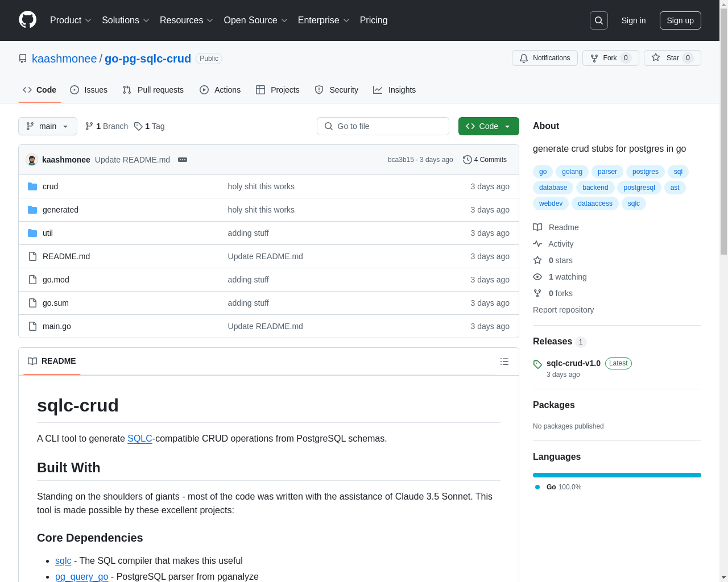Click the Readme book icon in About
The image size is (728, 582).
[537, 227]
